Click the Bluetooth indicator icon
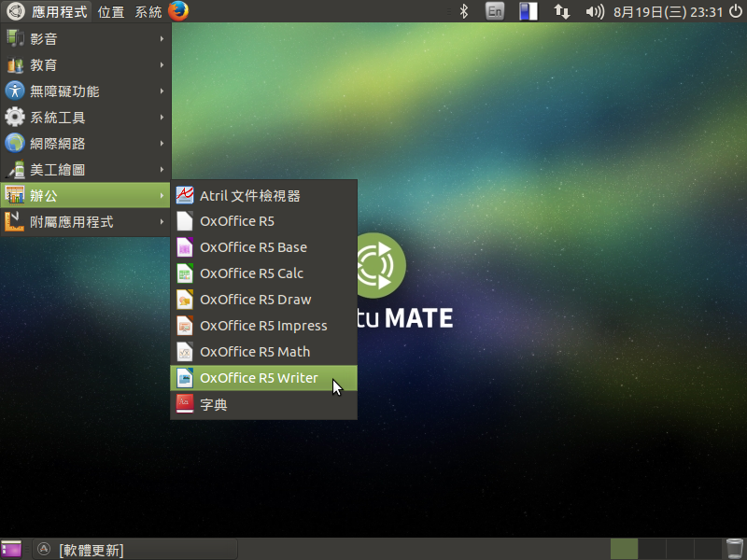The image size is (747, 560). pyautogui.click(x=463, y=11)
